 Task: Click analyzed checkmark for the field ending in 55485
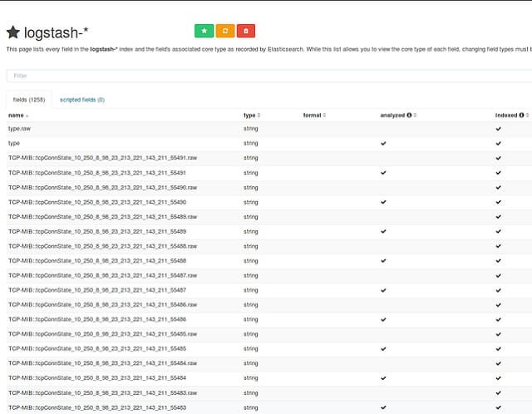(x=383, y=348)
